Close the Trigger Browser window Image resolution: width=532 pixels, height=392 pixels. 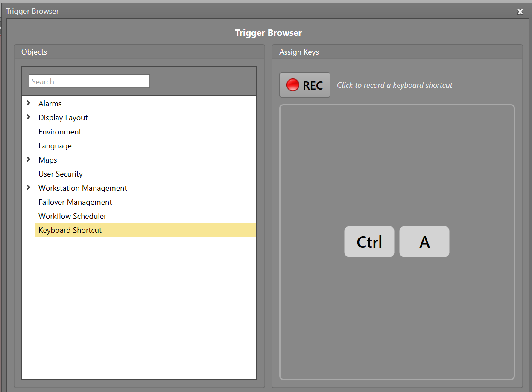520,12
